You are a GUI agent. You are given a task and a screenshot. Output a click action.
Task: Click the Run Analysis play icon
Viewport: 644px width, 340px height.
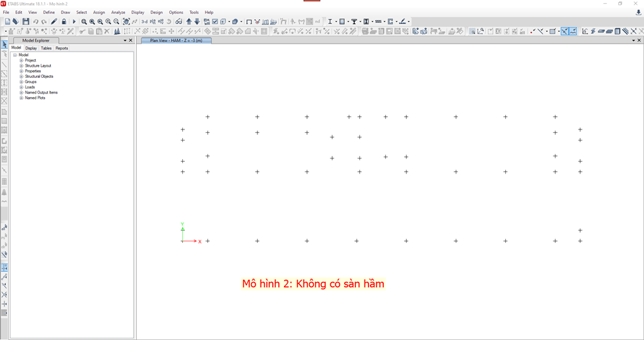74,22
